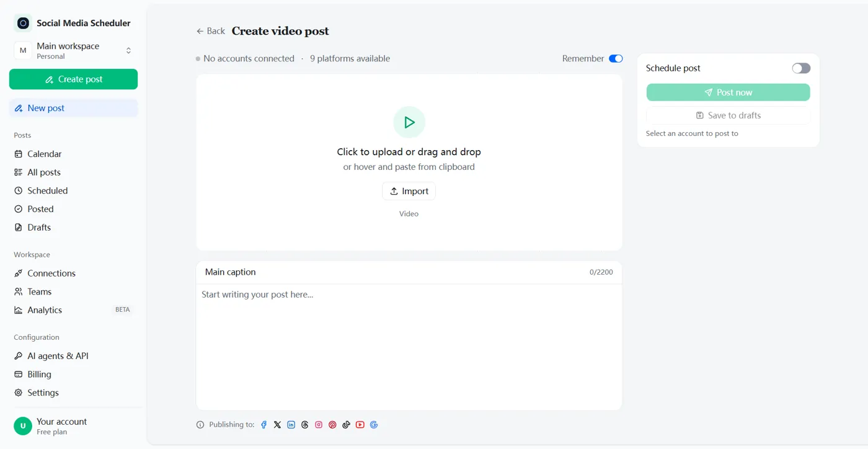
Task: Go to the Billing page
Action: pos(73,375)
